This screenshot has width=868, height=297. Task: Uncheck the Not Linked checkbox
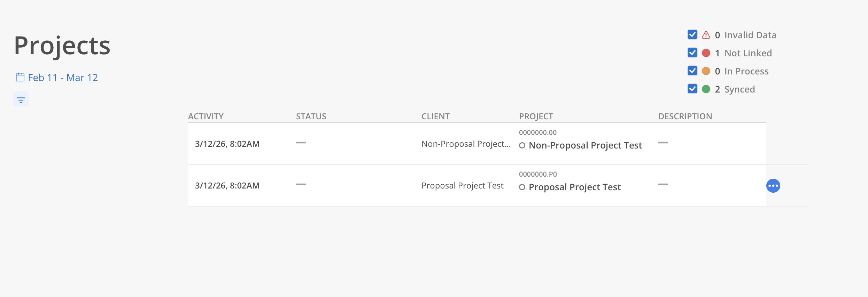[x=692, y=53]
